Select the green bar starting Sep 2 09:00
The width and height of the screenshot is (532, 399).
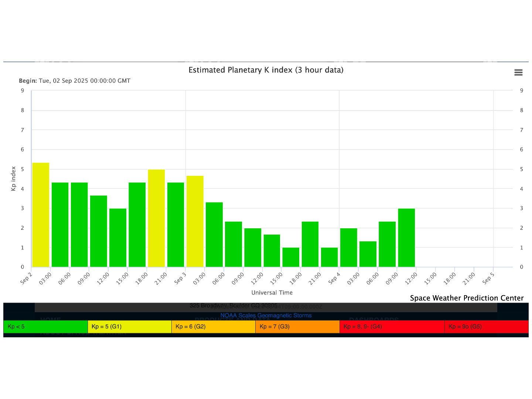coord(99,231)
